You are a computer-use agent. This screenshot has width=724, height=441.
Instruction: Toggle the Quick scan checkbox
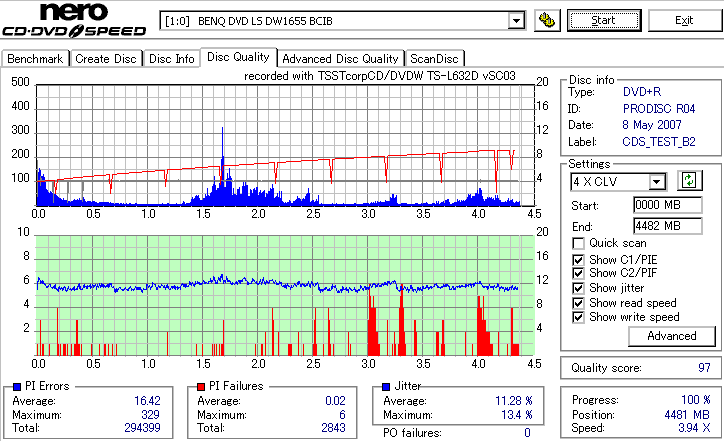[578, 243]
